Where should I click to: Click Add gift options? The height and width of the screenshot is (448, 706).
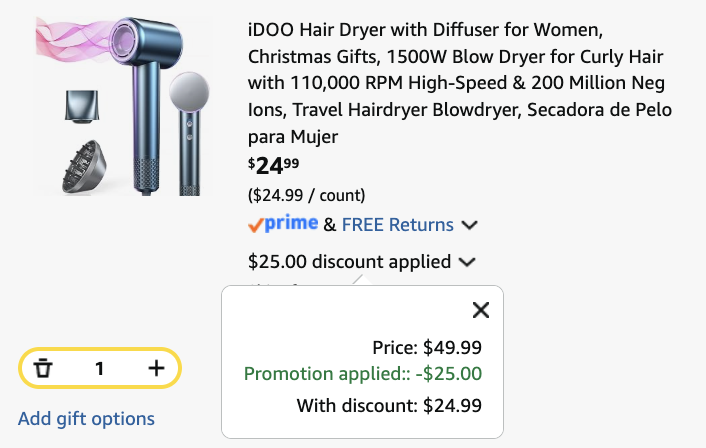pos(86,419)
